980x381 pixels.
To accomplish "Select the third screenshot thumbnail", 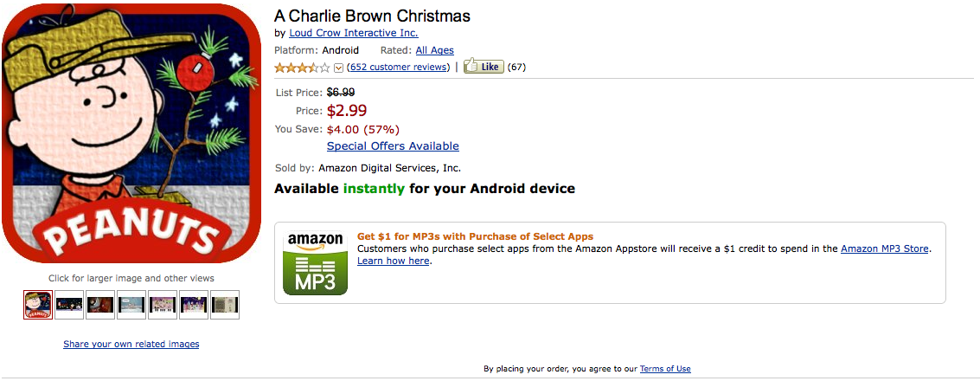I will (x=100, y=305).
